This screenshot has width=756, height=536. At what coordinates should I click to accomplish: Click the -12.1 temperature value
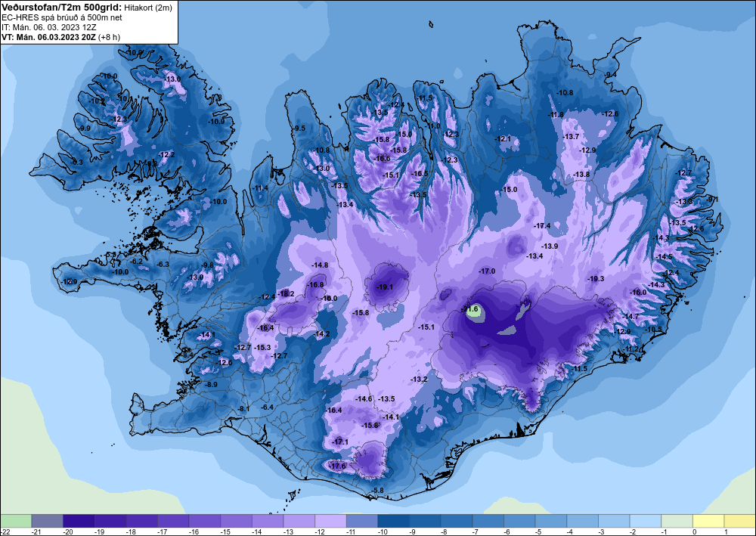tap(503, 139)
